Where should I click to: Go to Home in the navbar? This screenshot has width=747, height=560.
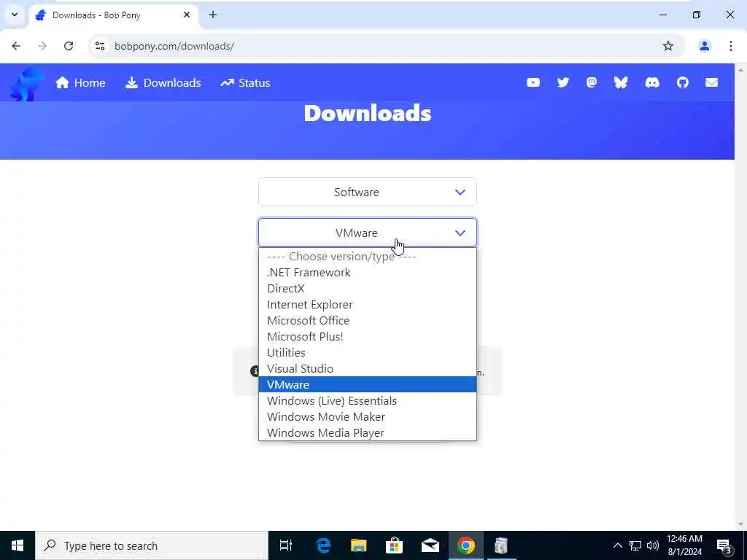pyautogui.click(x=80, y=83)
